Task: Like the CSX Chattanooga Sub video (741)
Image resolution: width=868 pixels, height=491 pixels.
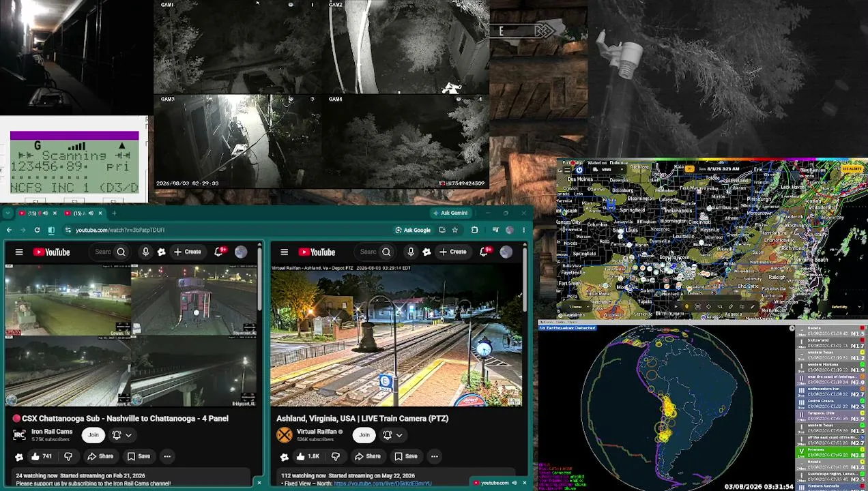Action: coord(42,456)
